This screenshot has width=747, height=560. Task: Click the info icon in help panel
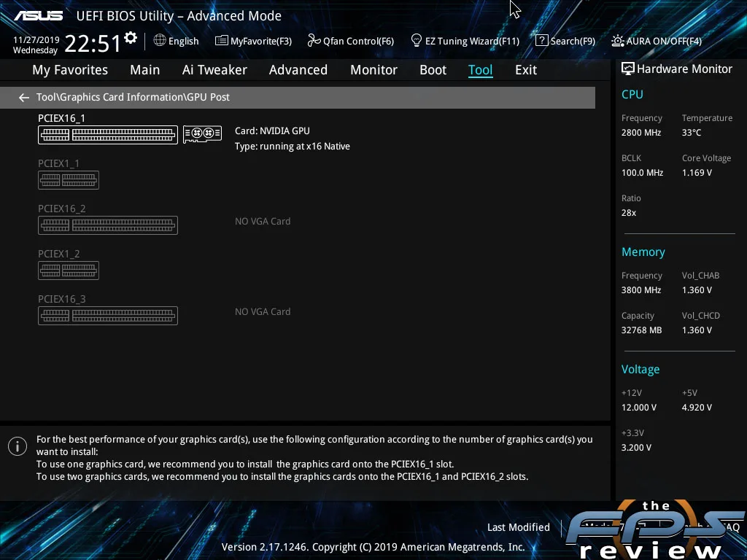click(18, 446)
